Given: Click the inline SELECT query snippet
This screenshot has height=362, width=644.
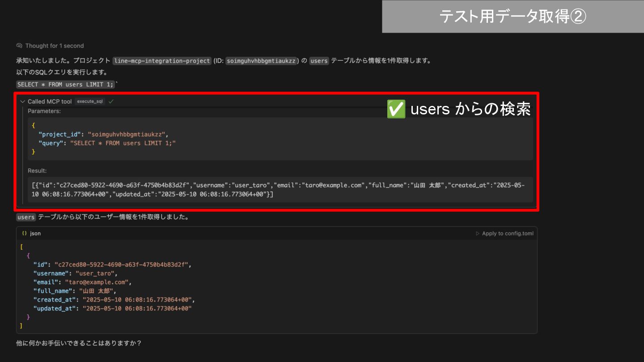Looking at the screenshot, I should point(66,84).
